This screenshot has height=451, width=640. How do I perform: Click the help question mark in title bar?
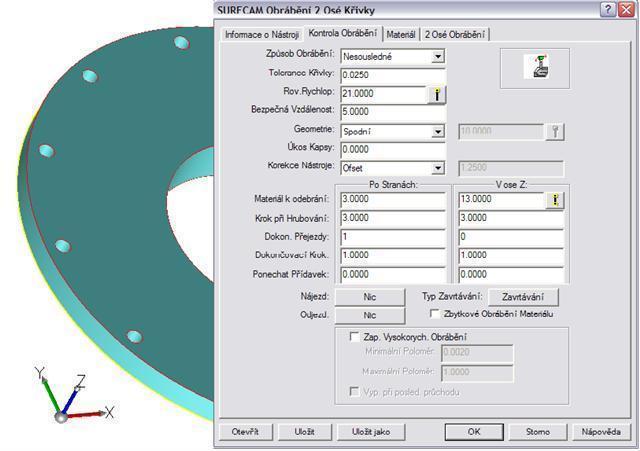tap(608, 9)
